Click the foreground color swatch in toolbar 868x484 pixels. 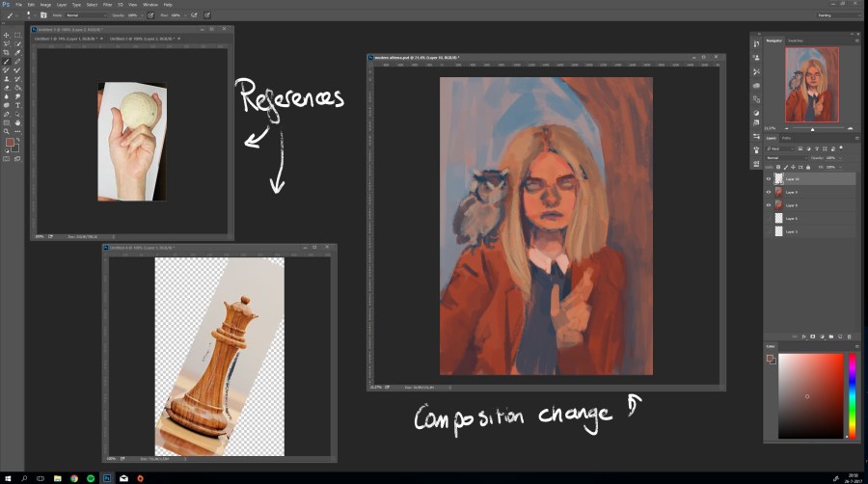tap(10, 143)
